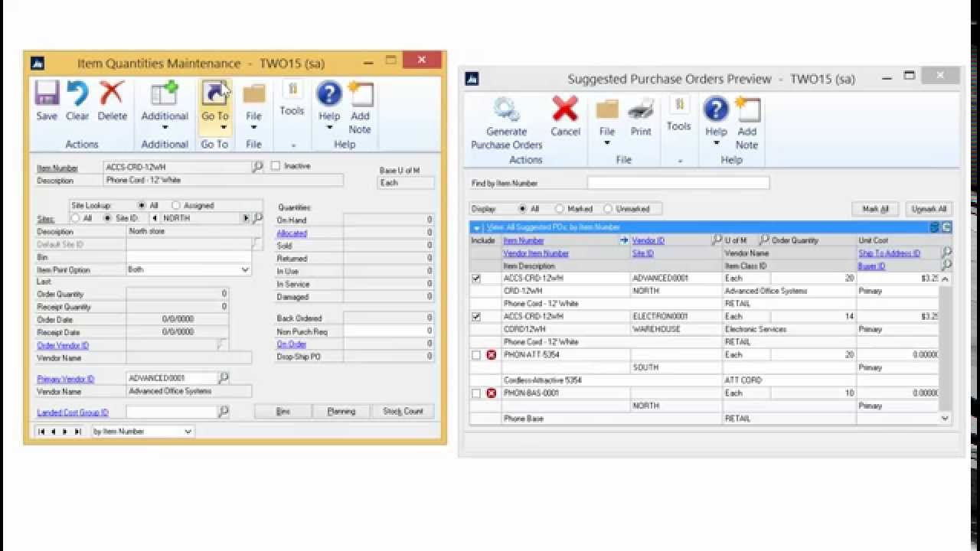Click the red error icon for PHON-ATT-5354
This screenshot has width=980, height=551.
(492, 355)
